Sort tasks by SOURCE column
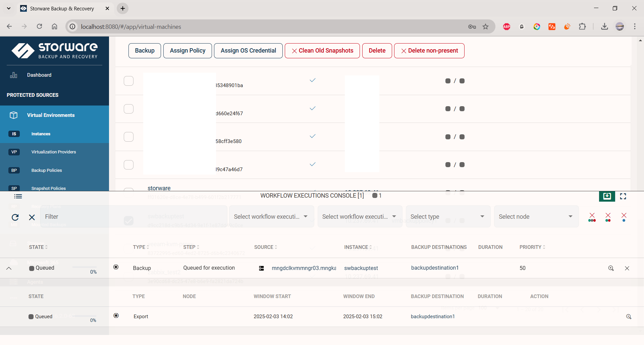 tap(266, 247)
